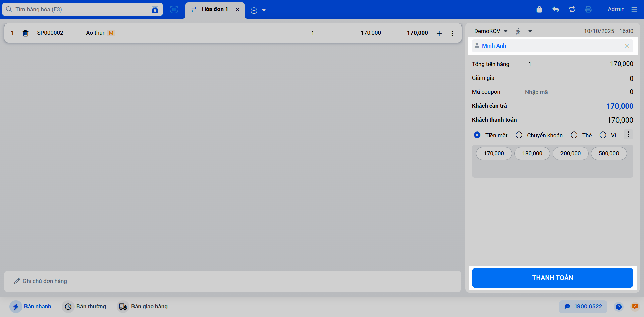Click the THANH TOÁN button

click(552, 278)
